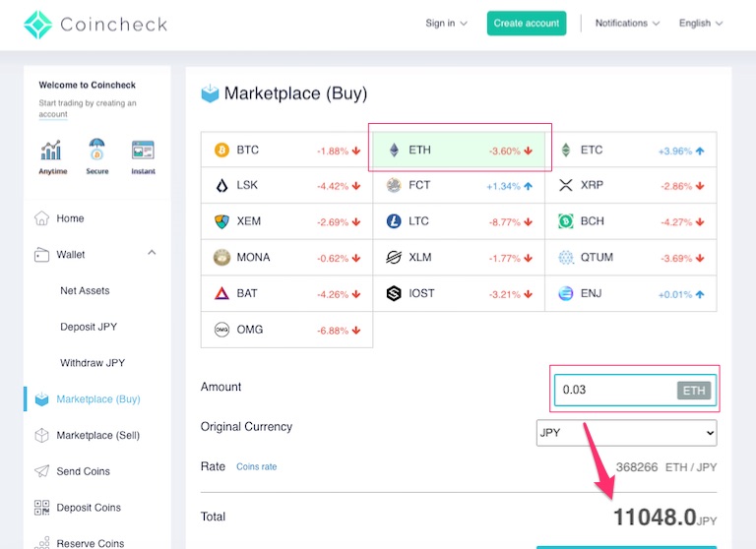The image size is (756, 549).
Task: Click the account link under Welcome
Action: [x=53, y=114]
